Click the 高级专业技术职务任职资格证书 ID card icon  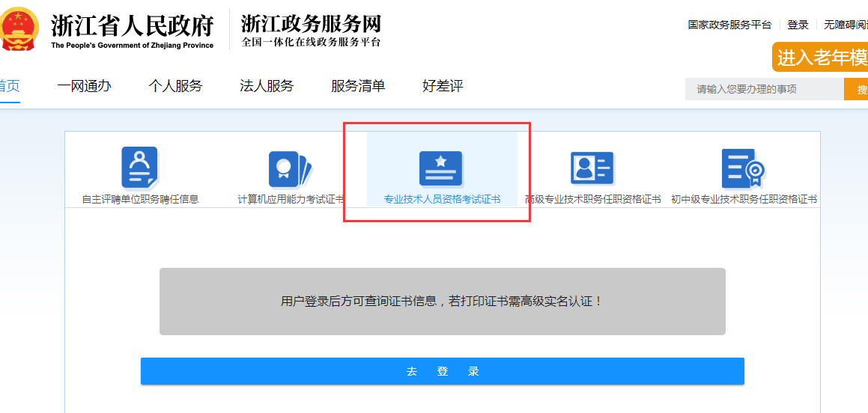click(x=592, y=168)
